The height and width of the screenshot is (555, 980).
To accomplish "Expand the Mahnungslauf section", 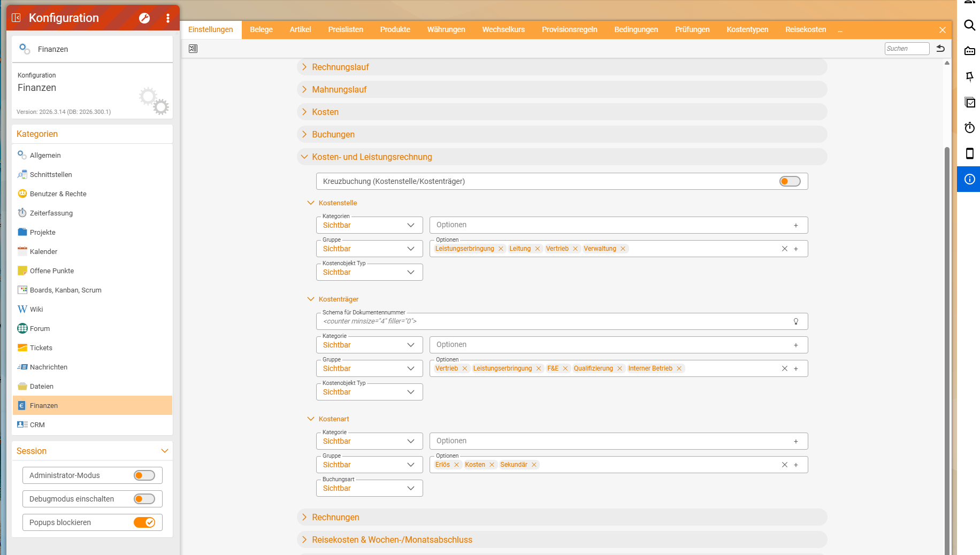I will [x=562, y=89].
